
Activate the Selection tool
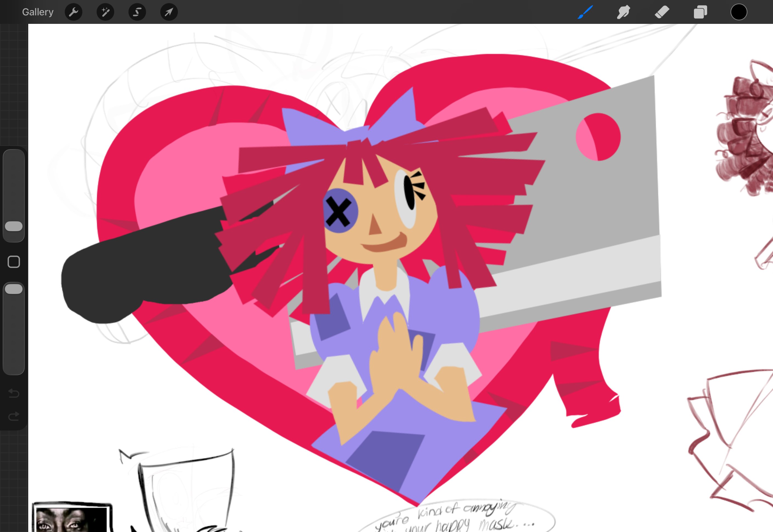(137, 12)
